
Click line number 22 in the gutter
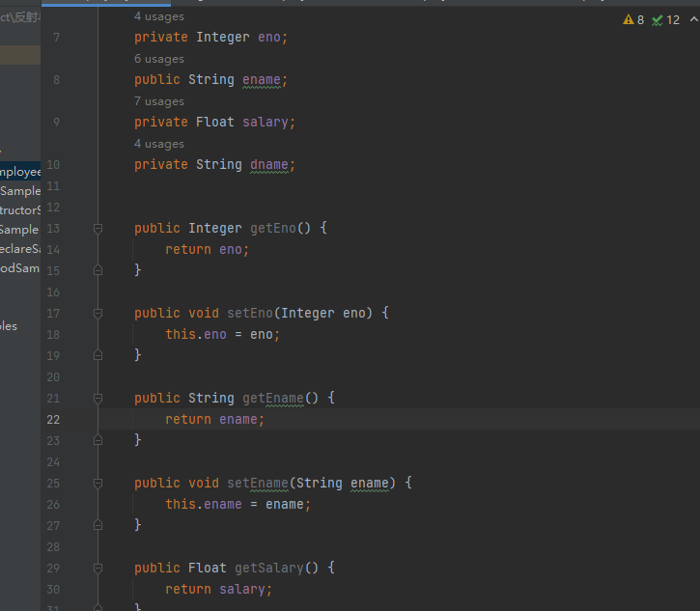[x=52, y=420]
